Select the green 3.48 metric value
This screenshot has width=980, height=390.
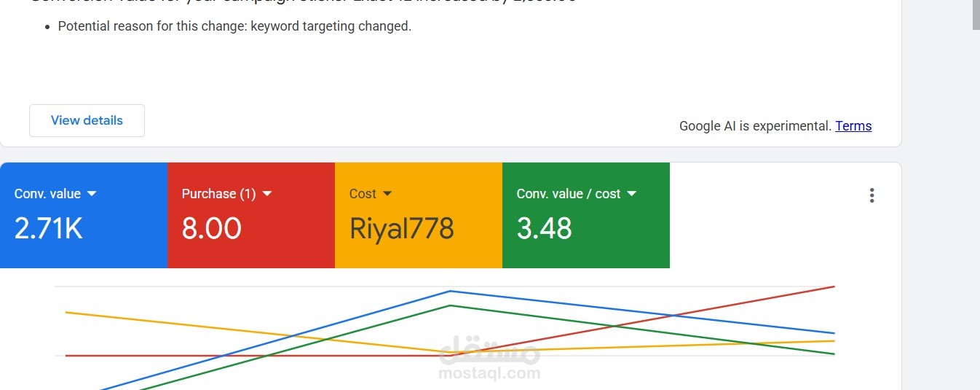[x=545, y=228]
